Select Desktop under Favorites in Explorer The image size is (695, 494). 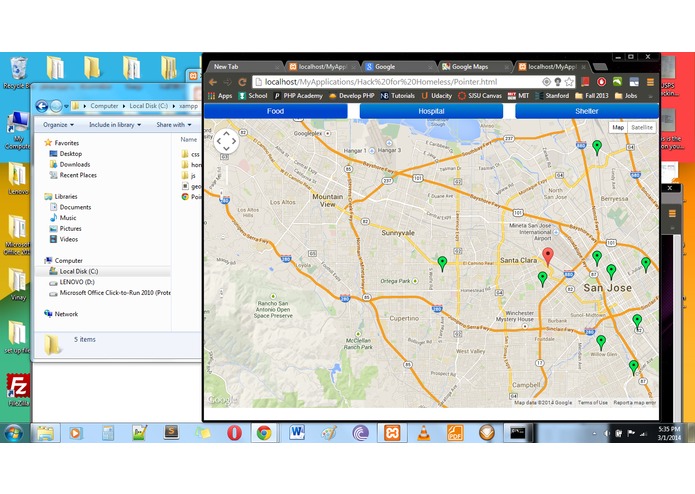(66, 154)
